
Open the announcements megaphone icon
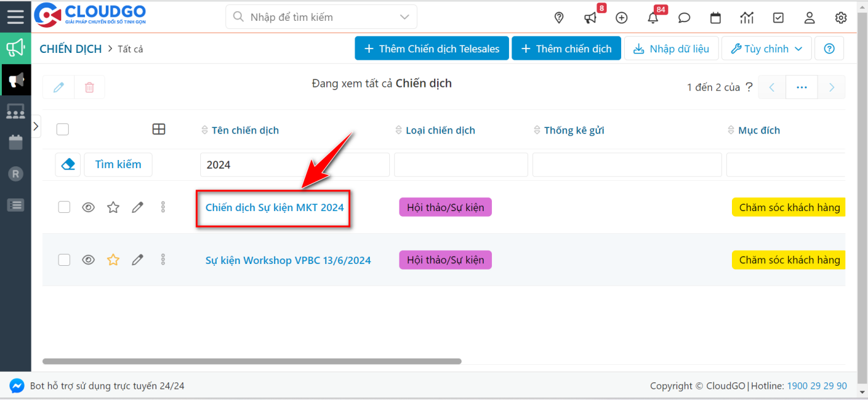(x=590, y=18)
